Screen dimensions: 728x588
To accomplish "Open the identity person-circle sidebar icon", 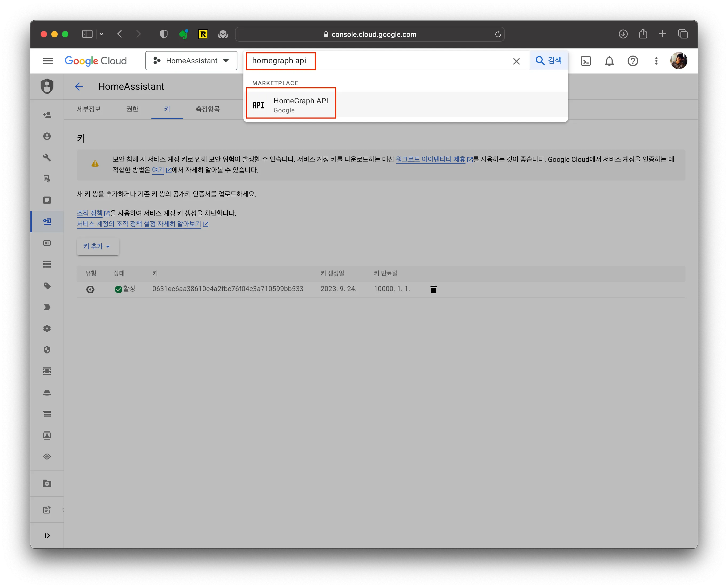I will 47,136.
